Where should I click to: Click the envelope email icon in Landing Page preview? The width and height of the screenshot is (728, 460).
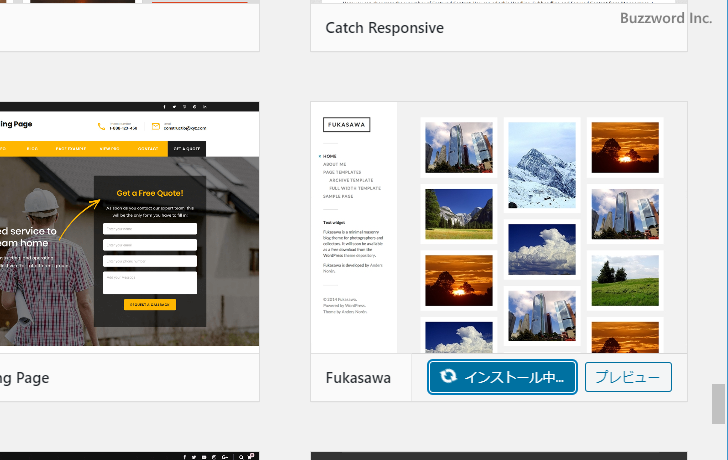[156, 126]
